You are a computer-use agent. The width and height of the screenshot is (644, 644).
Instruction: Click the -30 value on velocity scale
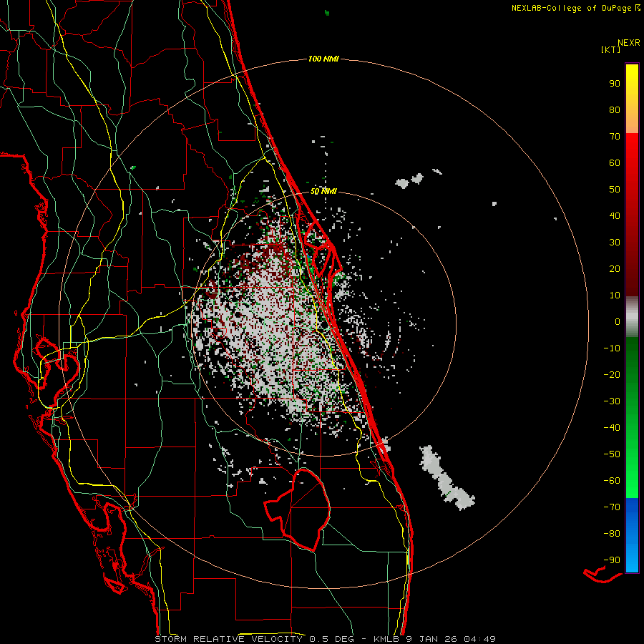point(612,401)
